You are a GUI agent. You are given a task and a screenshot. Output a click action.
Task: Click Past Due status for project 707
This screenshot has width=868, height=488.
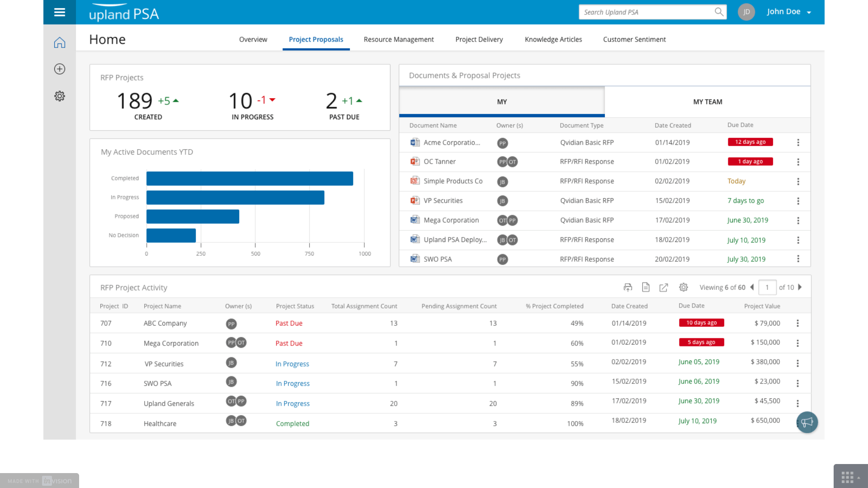click(x=289, y=323)
